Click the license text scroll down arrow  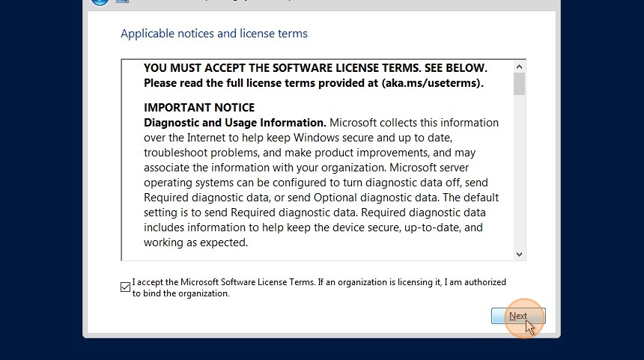[519, 254]
